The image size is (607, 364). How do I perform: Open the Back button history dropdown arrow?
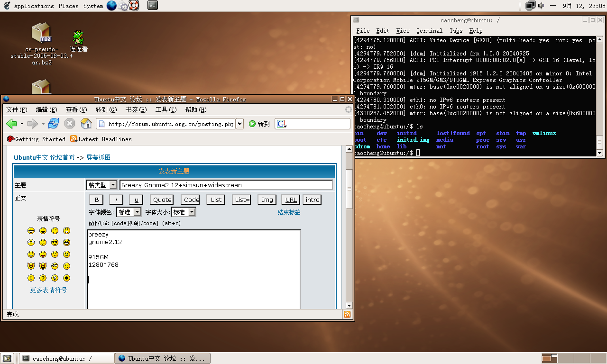point(22,124)
